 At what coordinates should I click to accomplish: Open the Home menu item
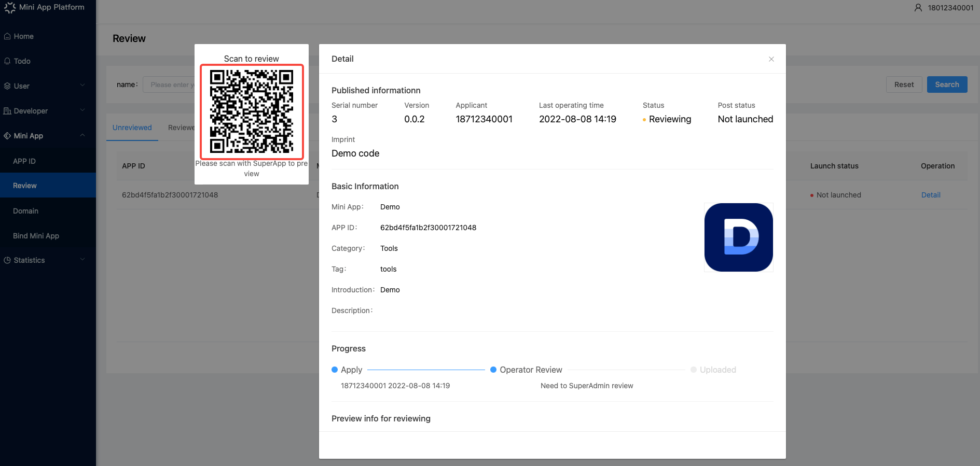(48, 36)
